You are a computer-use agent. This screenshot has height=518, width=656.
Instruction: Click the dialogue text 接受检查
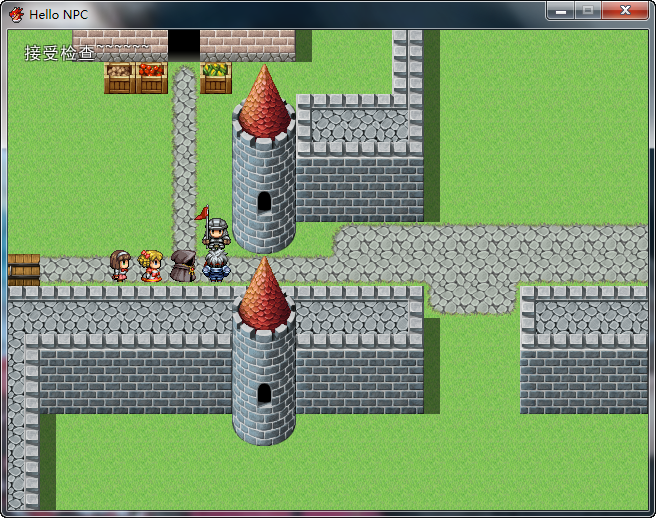pyautogui.click(x=59, y=53)
